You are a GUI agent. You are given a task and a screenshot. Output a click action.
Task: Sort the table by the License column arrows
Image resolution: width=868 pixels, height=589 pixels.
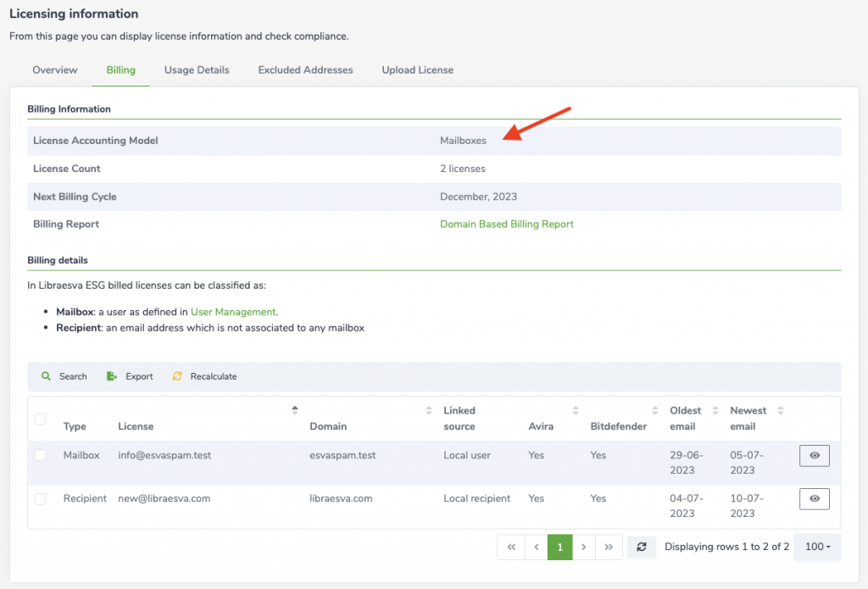pos(297,408)
